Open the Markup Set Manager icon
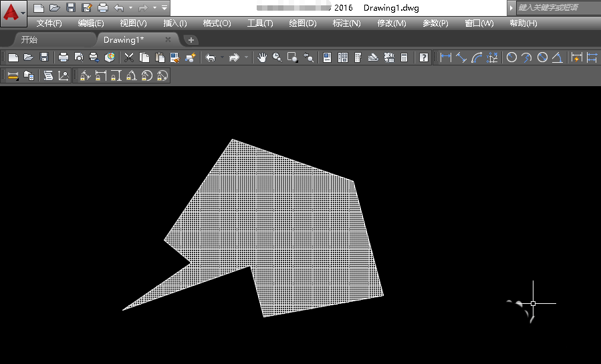This screenshot has height=364, width=601. click(x=388, y=57)
